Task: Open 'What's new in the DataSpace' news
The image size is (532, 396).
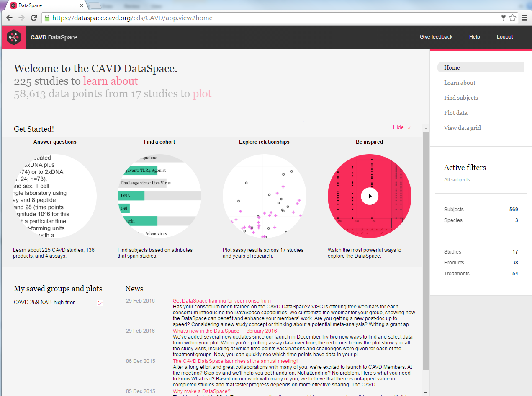Action: click(x=225, y=331)
